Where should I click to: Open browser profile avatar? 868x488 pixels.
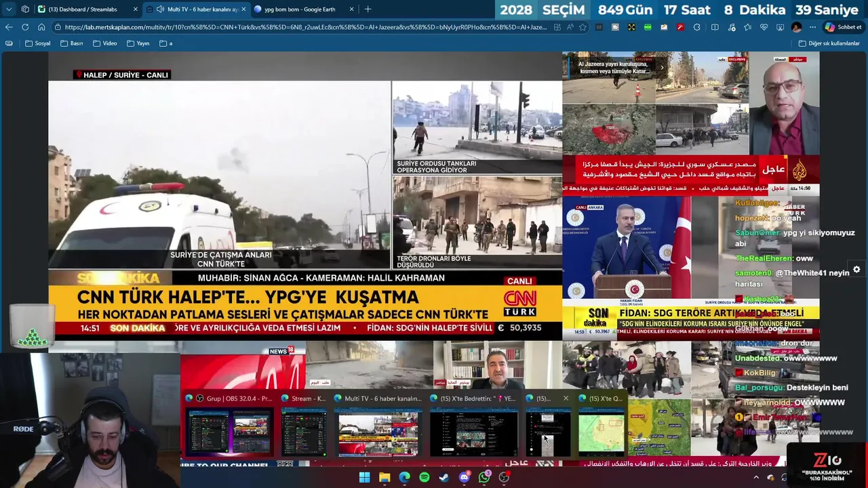(796, 27)
